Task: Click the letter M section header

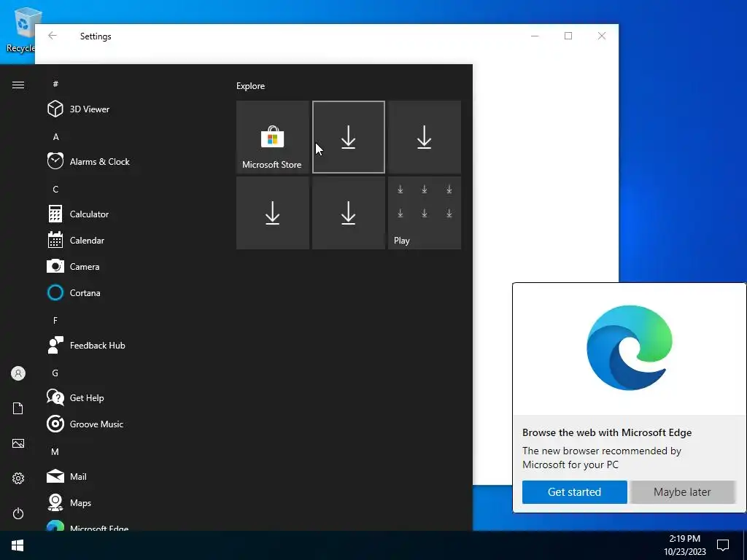Action: 55,451
